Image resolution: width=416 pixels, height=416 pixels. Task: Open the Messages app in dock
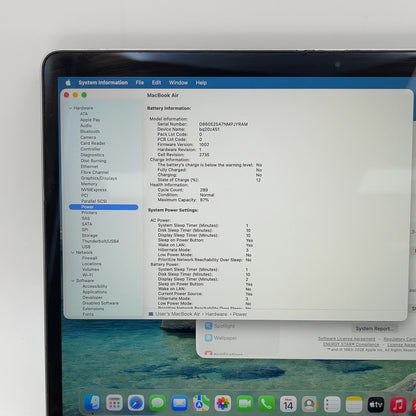point(158,403)
